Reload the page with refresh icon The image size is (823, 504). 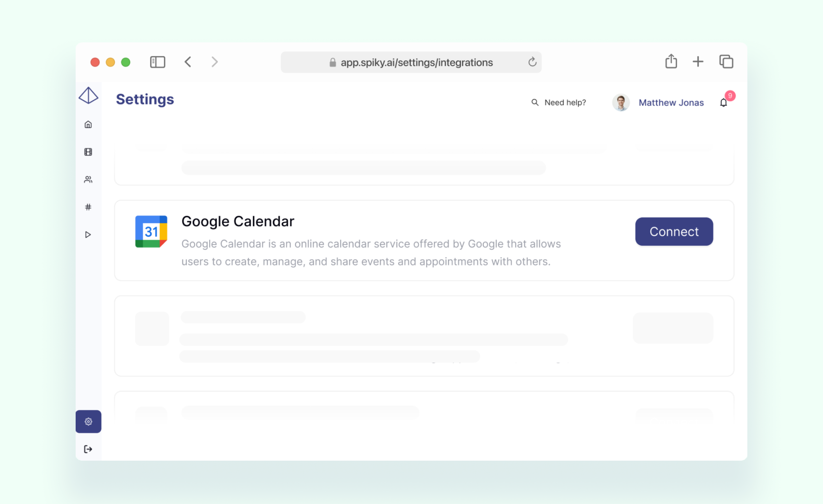pos(532,62)
